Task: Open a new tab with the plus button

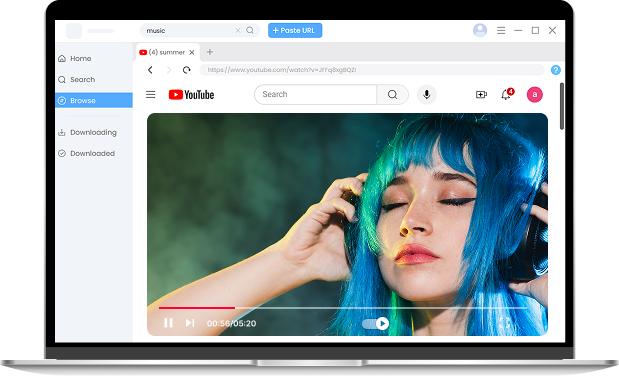Action: coord(210,52)
